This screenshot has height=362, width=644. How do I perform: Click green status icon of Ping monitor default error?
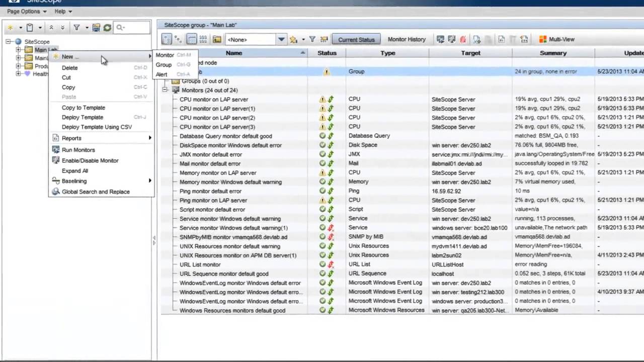(323, 191)
